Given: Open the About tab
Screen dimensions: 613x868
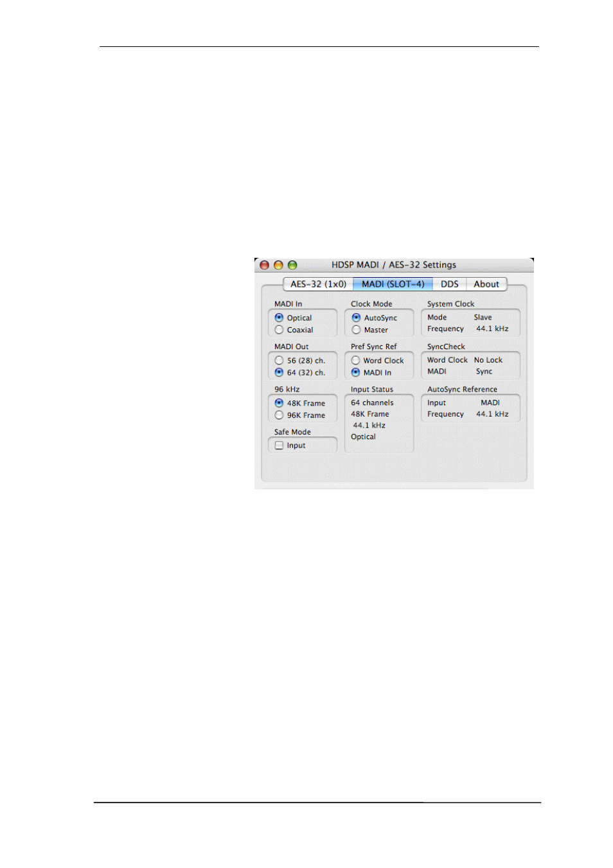Looking at the screenshot, I should point(486,284).
